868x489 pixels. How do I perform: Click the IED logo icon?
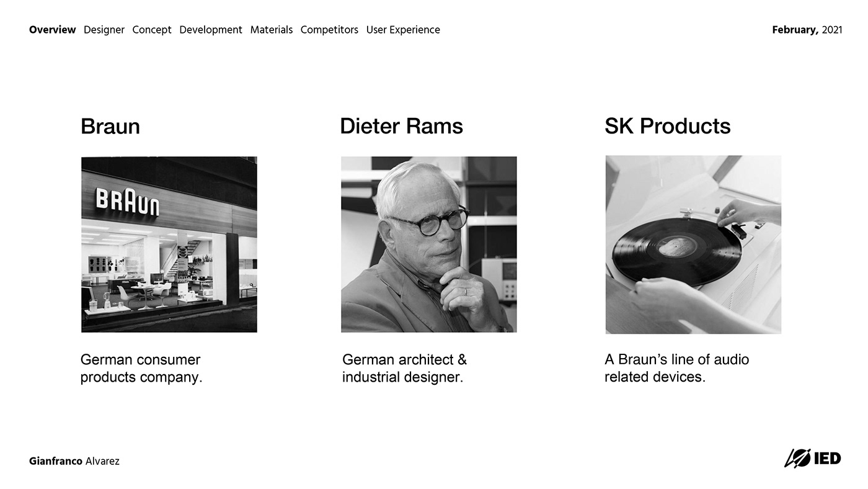tap(812, 459)
